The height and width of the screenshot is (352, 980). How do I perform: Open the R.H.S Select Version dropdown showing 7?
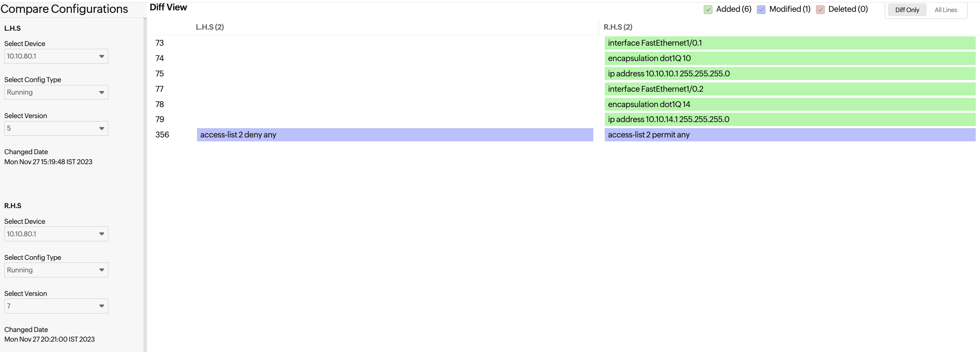click(x=56, y=306)
